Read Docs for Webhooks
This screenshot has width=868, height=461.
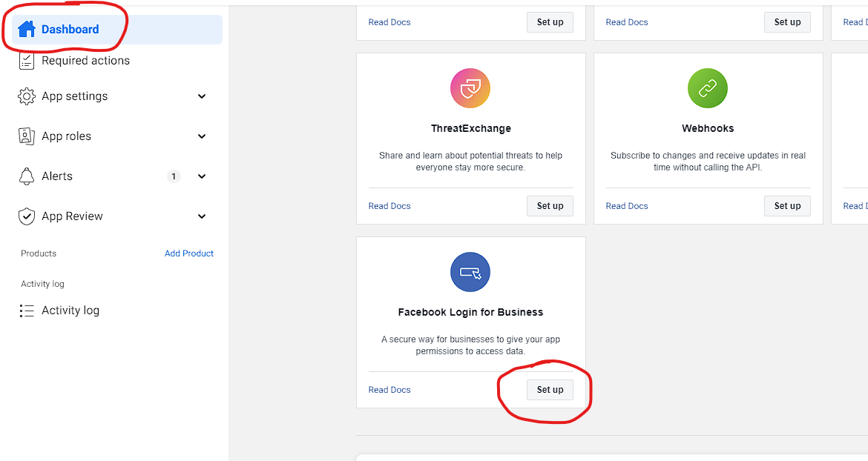(x=627, y=205)
